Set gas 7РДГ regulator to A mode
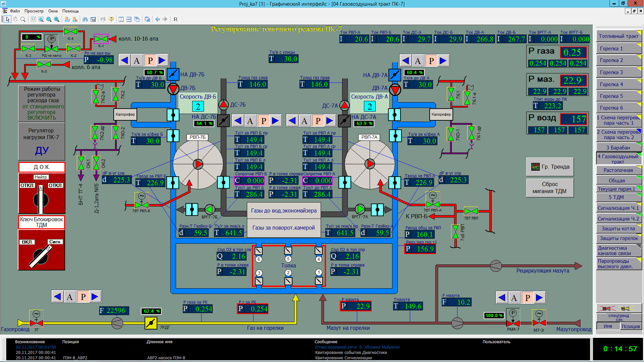This screenshot has height=362, width=644. tap(69, 297)
